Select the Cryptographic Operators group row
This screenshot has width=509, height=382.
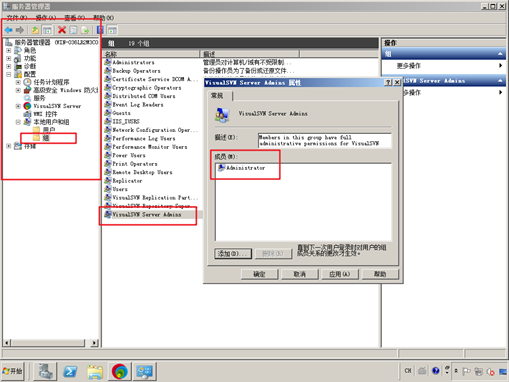click(x=143, y=88)
